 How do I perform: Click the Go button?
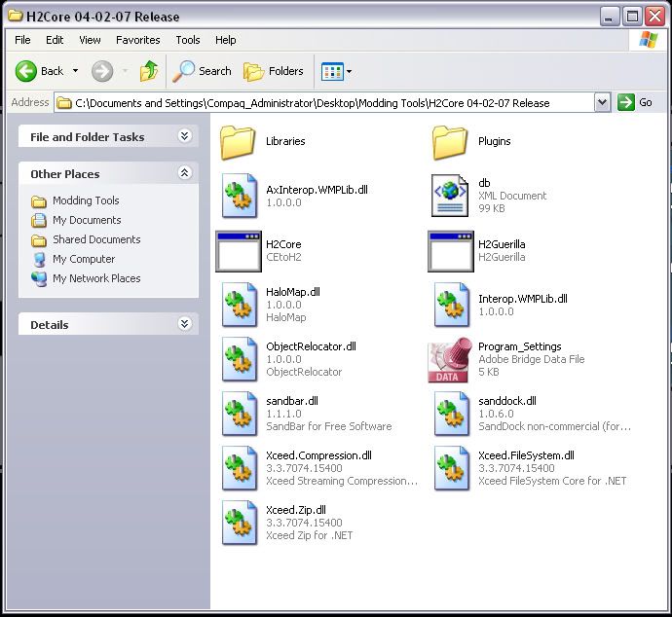(x=635, y=103)
